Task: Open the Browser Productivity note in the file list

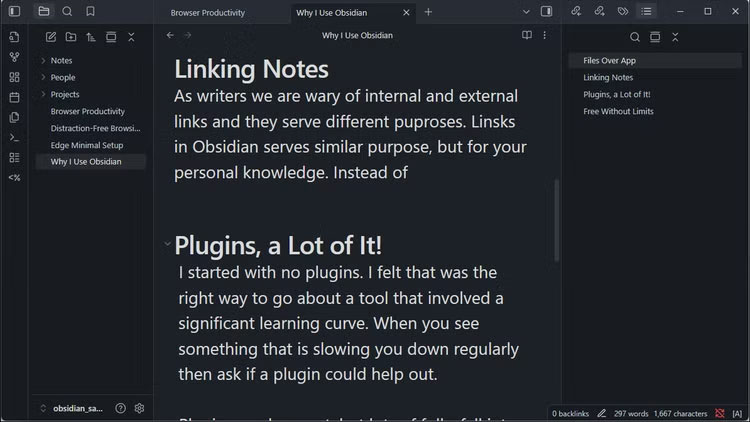Action: (x=88, y=111)
